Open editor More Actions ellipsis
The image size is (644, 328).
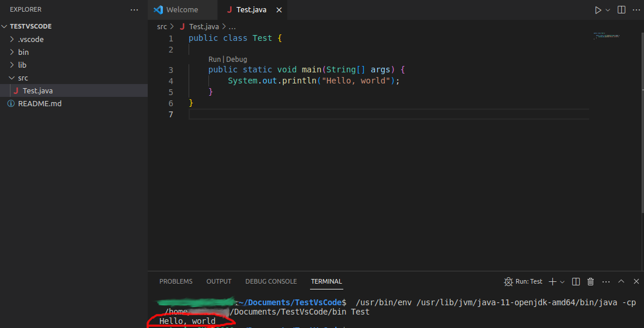point(636,10)
